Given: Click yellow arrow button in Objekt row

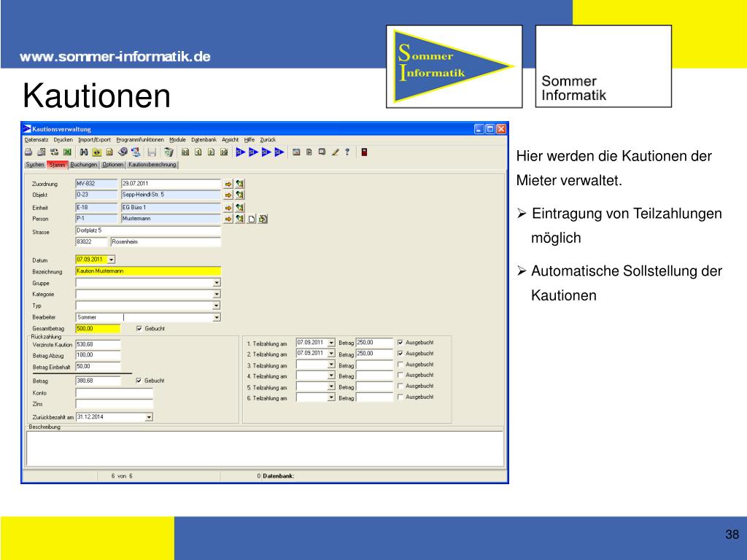Looking at the screenshot, I should pyautogui.click(x=228, y=195).
